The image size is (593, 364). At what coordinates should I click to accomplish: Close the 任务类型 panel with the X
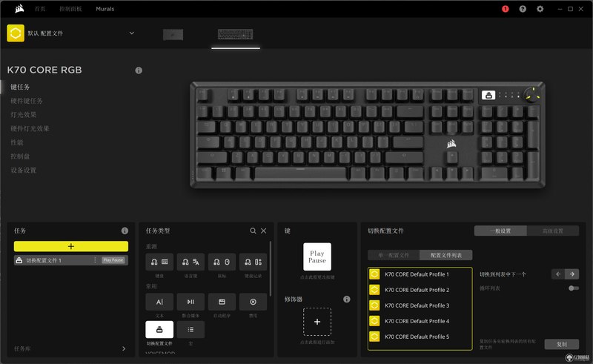tap(264, 231)
